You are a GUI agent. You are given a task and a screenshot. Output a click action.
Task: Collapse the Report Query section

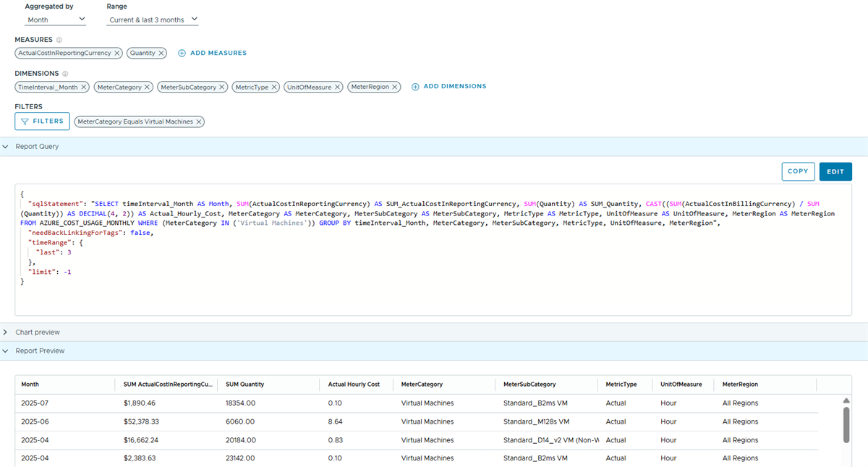(x=6, y=146)
